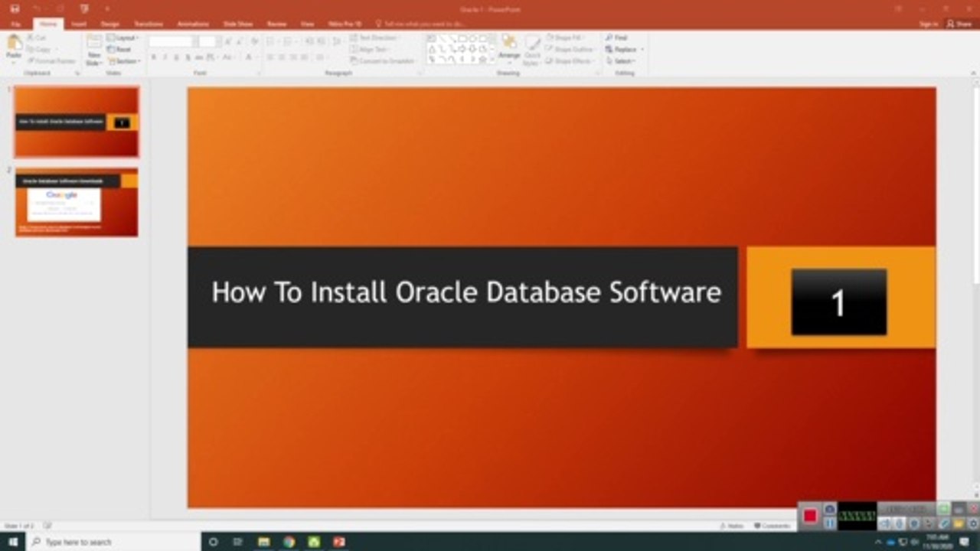Toggle the Notes pane in status bar

(733, 526)
